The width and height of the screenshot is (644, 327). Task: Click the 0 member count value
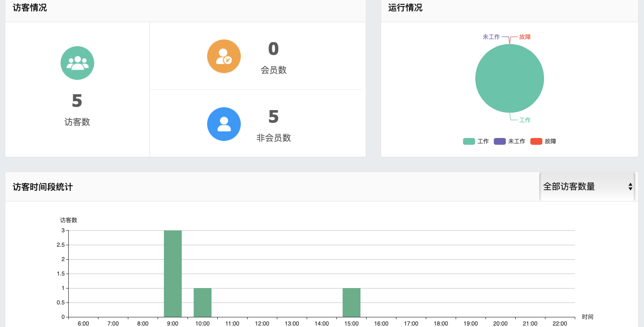273,49
